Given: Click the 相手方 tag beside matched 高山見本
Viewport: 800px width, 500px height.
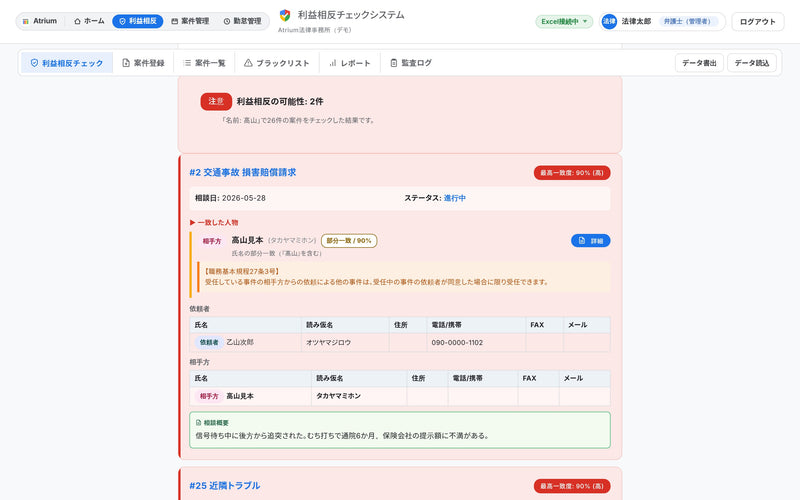Looking at the screenshot, I should click(212, 241).
